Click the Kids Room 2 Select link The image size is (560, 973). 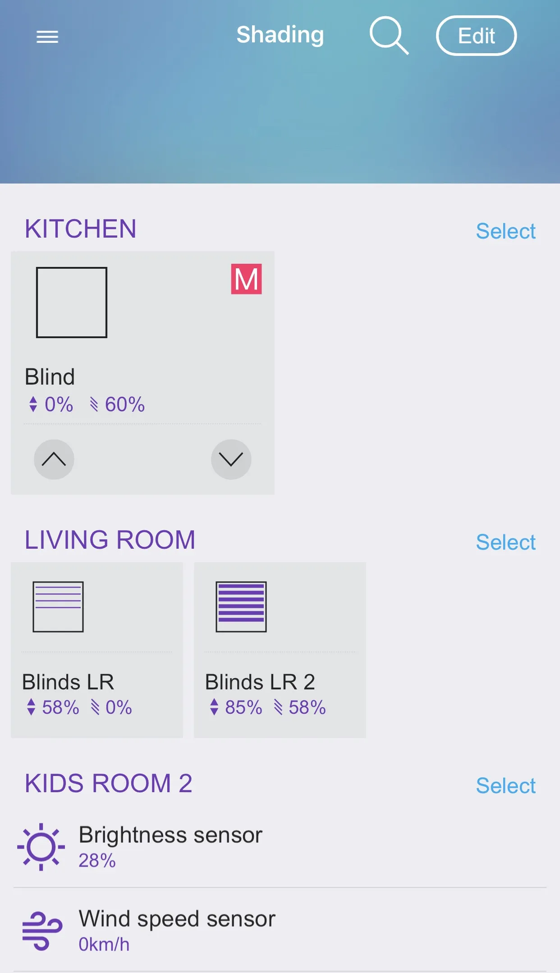click(505, 786)
